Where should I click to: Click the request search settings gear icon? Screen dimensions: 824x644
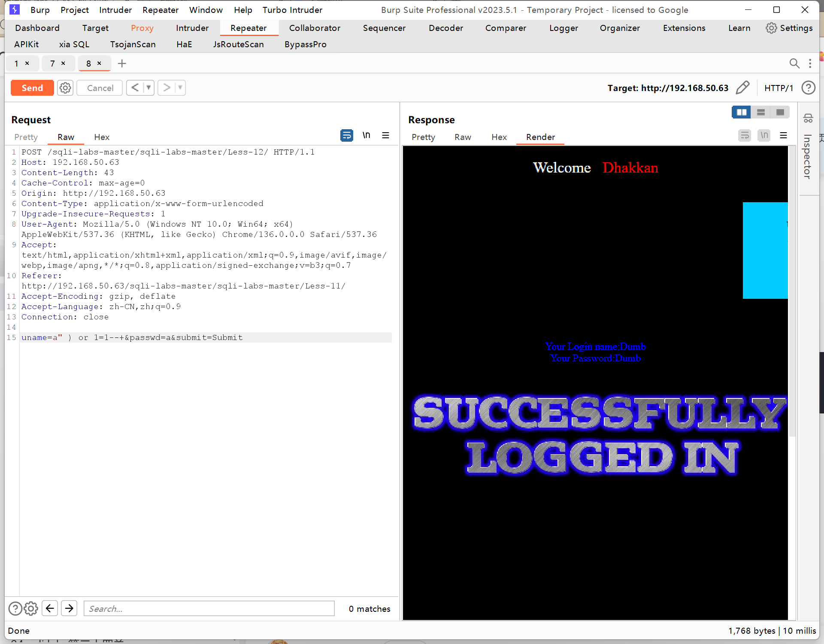(31, 608)
